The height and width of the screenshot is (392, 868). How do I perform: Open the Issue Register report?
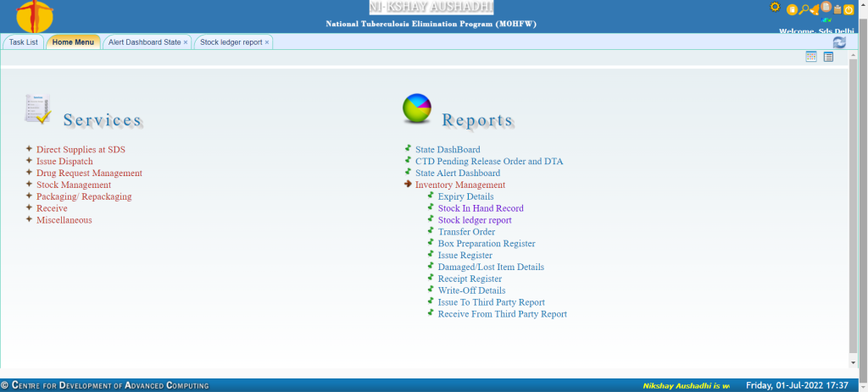pos(465,256)
